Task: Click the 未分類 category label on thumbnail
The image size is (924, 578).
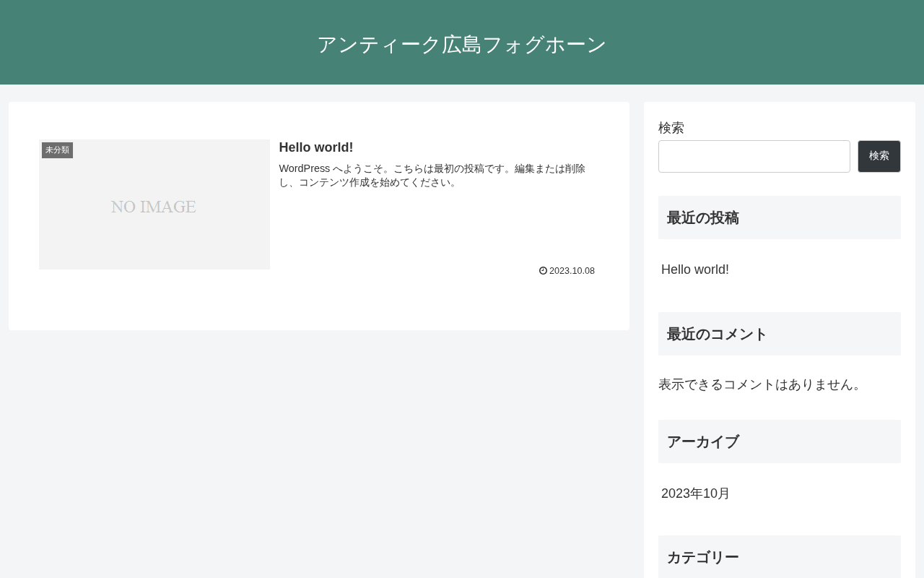Action: tap(57, 150)
